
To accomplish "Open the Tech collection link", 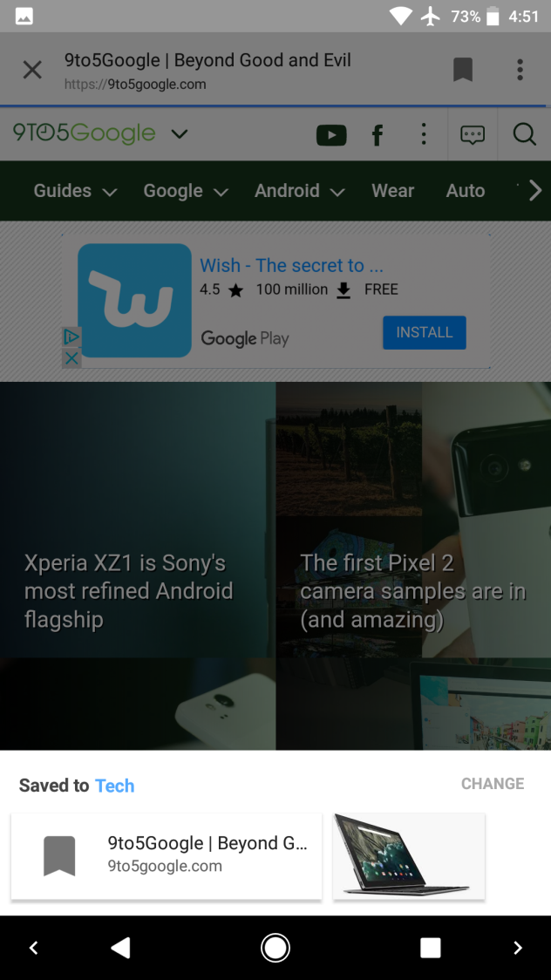I will pyautogui.click(x=114, y=786).
